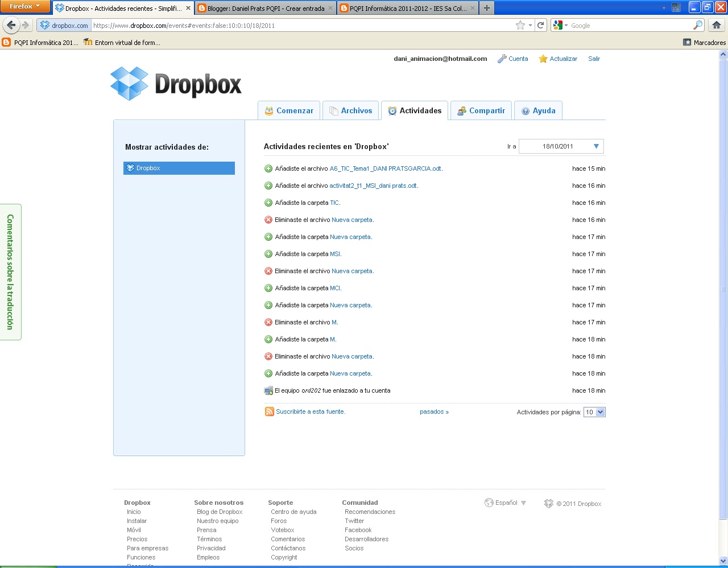Click the search magnifier icon
Viewport: 728px width, 568px height.
[698, 25]
